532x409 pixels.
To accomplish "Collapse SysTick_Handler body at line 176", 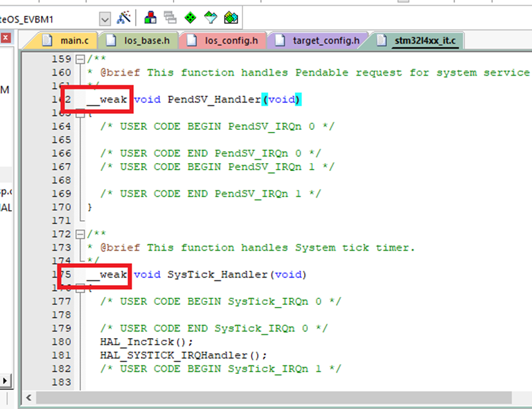I will coord(80,289).
